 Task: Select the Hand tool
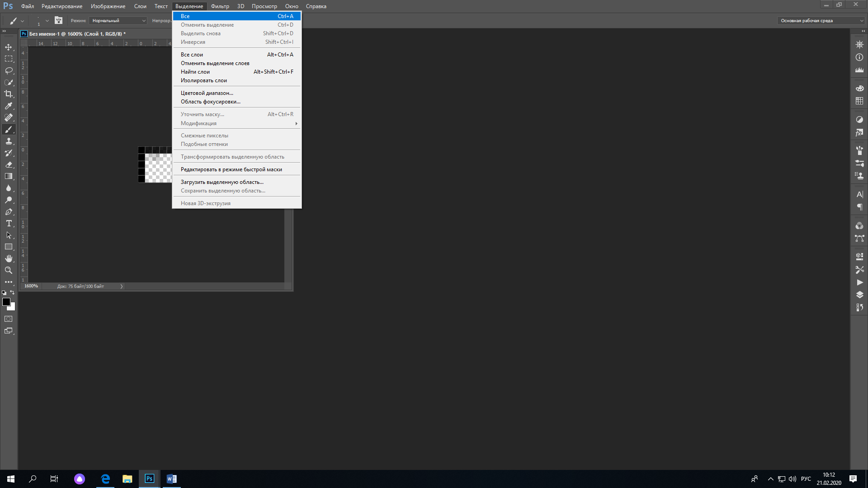pos(9,258)
